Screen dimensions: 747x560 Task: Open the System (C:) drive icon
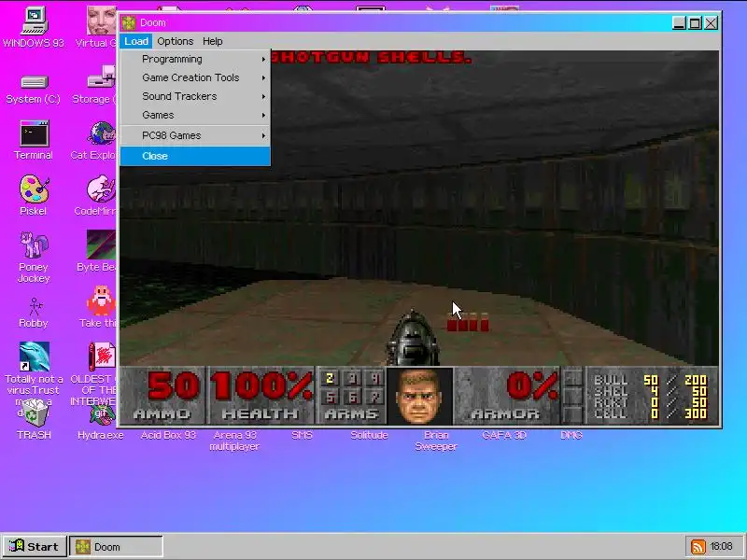coord(33,90)
